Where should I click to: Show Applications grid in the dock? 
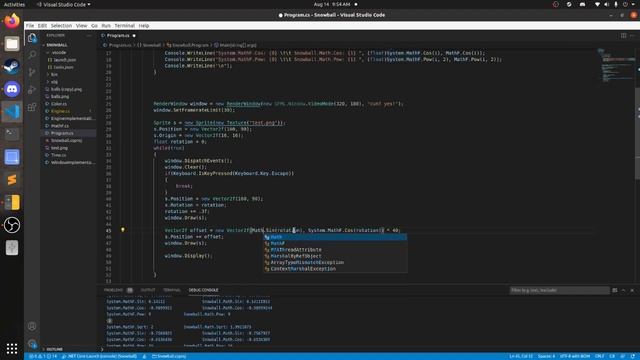(x=12, y=348)
